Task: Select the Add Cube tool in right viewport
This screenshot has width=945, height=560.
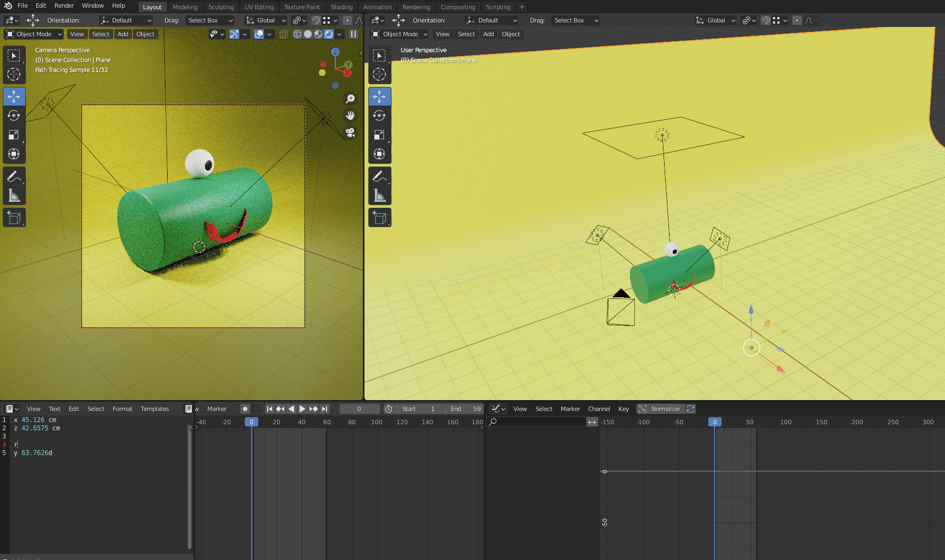Action: tap(379, 218)
